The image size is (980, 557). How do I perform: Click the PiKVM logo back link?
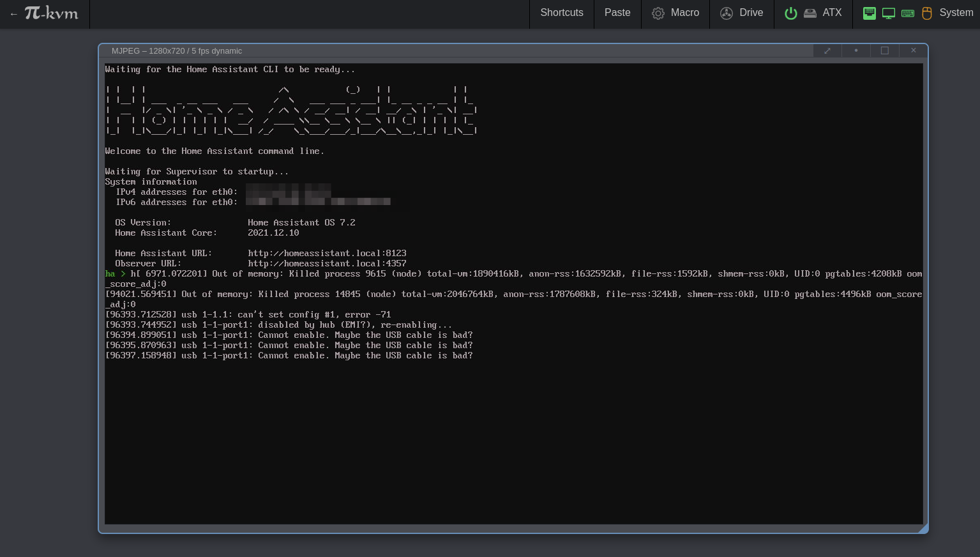[x=45, y=13]
